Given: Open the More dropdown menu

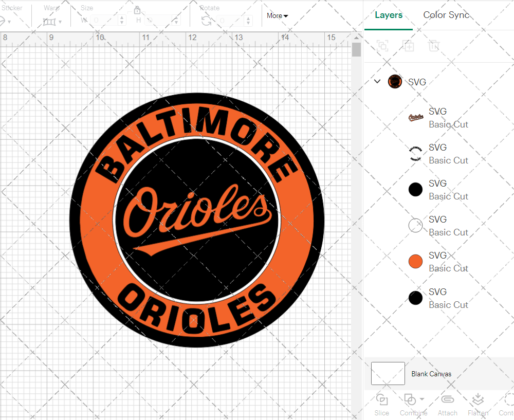Looking at the screenshot, I should point(277,16).
